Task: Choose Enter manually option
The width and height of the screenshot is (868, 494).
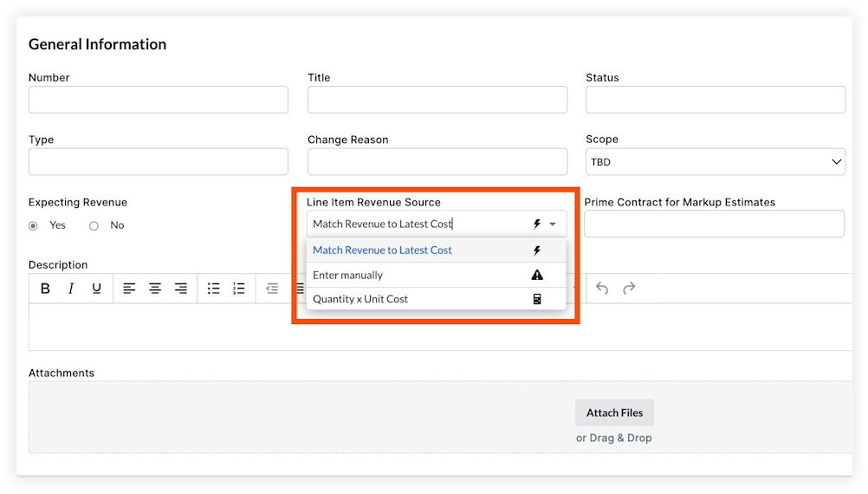Action: [437, 276]
